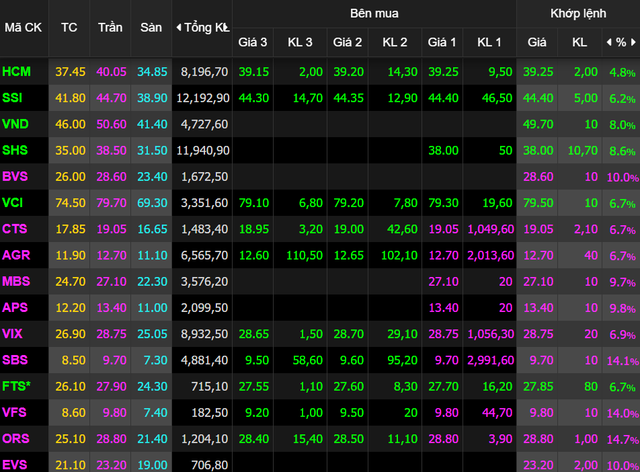Click the VIX ticker symbol
This screenshot has width=640, height=472.
[14, 332]
